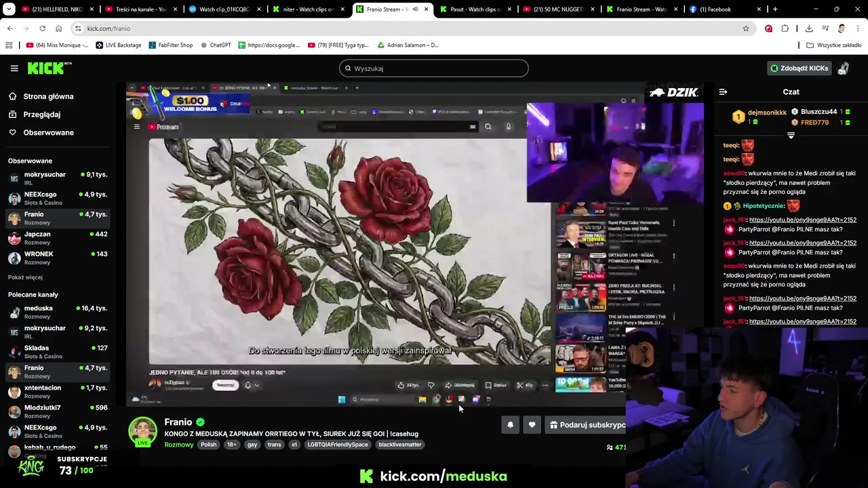This screenshot has height=488, width=868.
Task: Open meduska in recommended channels
Action: click(x=58, y=311)
